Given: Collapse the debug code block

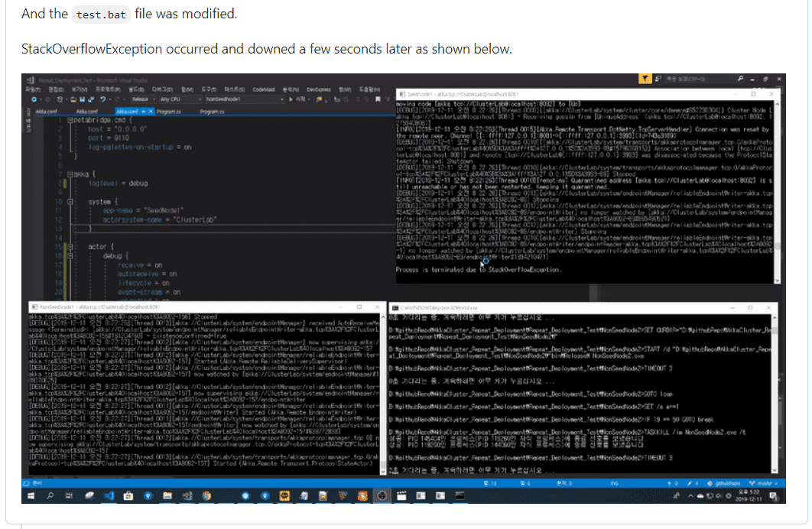Looking at the screenshot, I should tap(70, 255).
